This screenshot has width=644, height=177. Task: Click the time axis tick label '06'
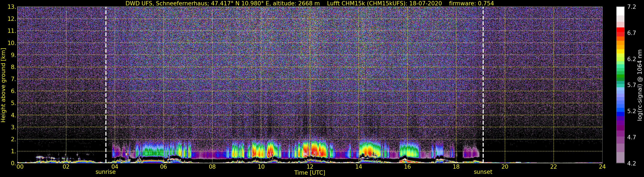(x=164, y=167)
